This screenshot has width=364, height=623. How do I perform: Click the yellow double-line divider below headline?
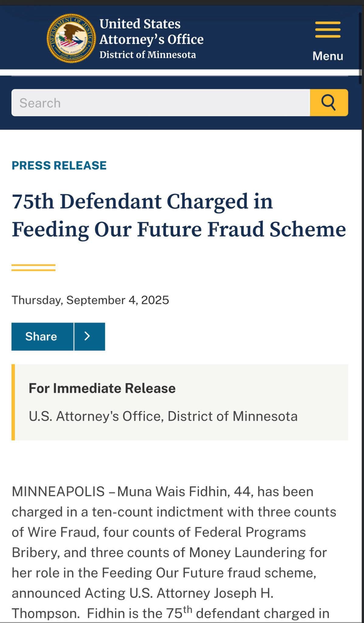point(33,268)
